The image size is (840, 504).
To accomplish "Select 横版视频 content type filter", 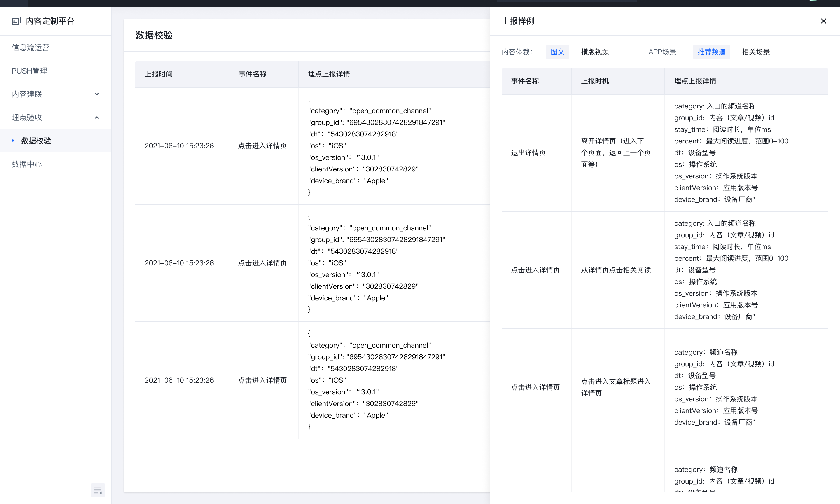I will [594, 52].
